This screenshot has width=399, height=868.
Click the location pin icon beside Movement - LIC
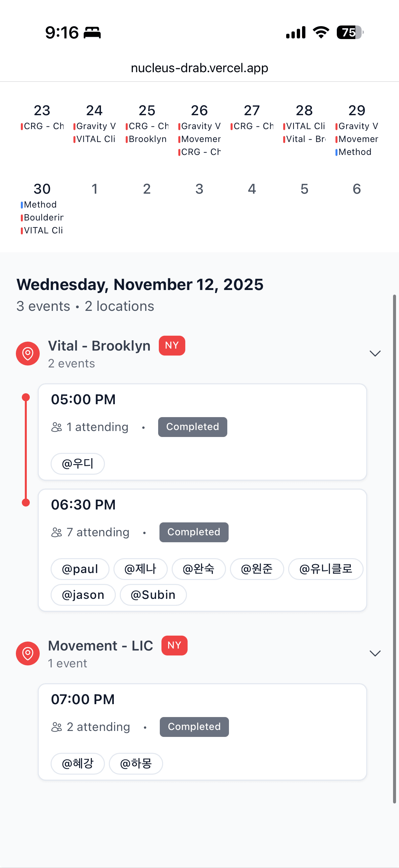pyautogui.click(x=27, y=653)
